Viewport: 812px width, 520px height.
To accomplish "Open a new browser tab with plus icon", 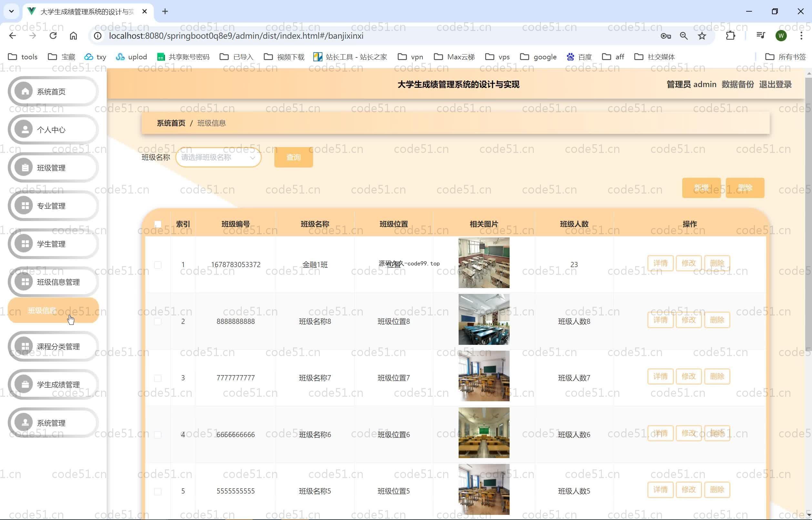I will click(x=165, y=12).
